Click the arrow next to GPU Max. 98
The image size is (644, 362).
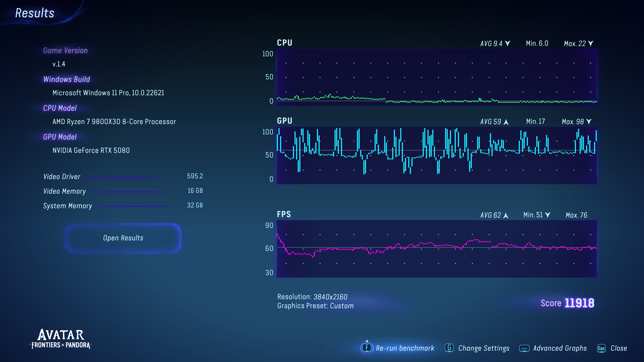[x=589, y=122]
